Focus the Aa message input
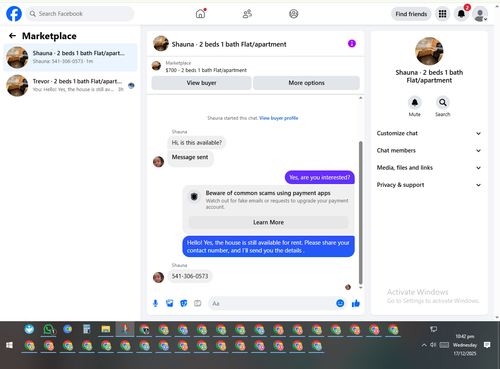Viewport: 500px width, 369px height. click(272, 303)
